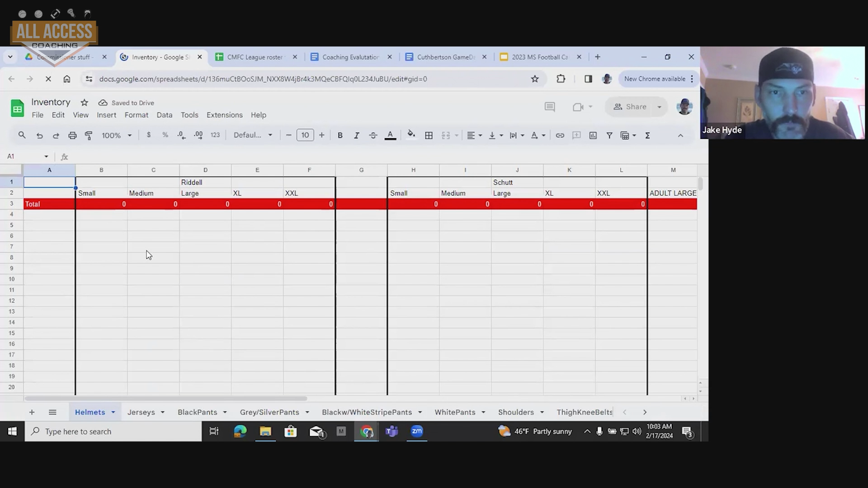Redo the last action
The image size is (868, 488).
point(56,135)
